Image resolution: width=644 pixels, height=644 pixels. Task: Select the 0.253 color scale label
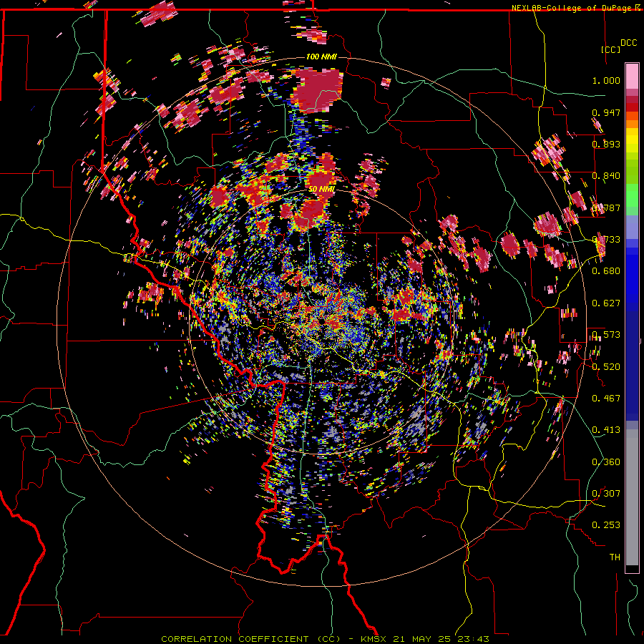pos(606,525)
